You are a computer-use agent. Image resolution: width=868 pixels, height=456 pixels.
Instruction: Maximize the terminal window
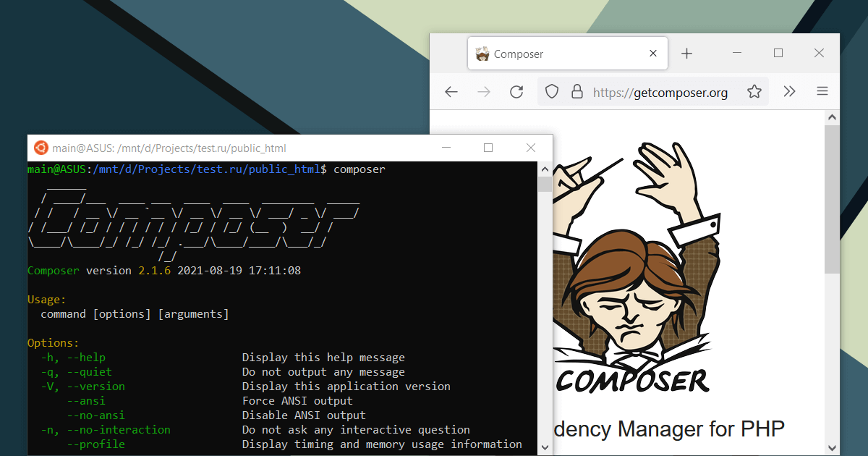488,148
